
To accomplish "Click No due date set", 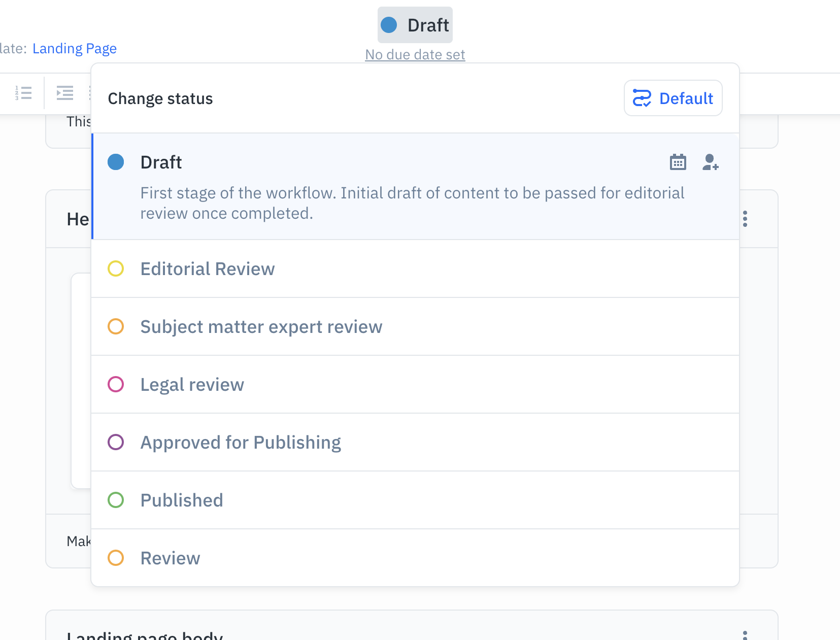I will click(x=415, y=54).
